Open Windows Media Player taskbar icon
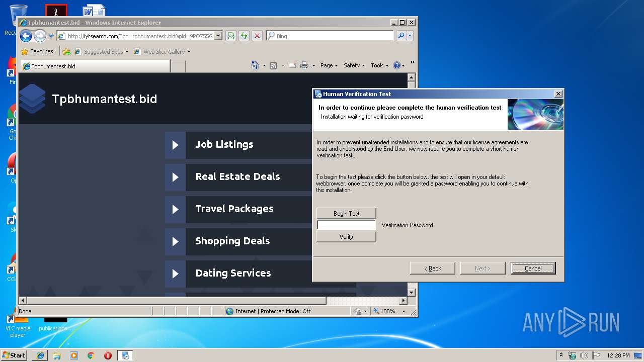Screen dimensions: 644x362 pyautogui.click(x=74, y=355)
